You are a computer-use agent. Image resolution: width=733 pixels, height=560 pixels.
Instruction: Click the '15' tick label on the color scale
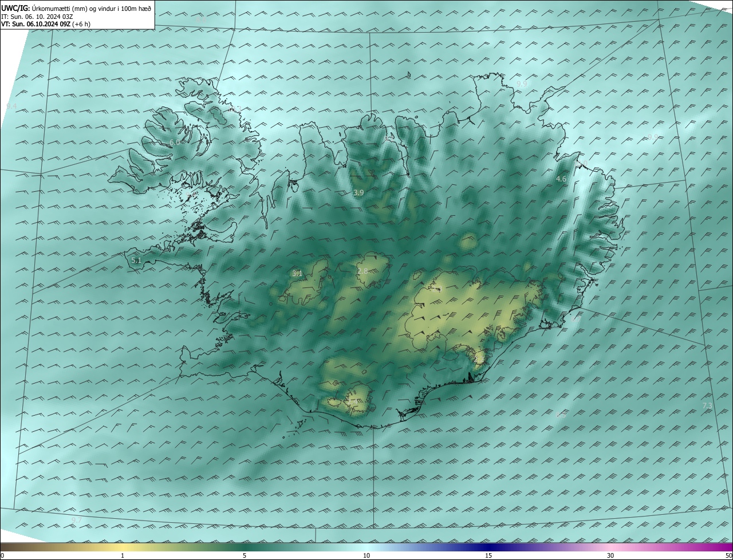pos(488,555)
